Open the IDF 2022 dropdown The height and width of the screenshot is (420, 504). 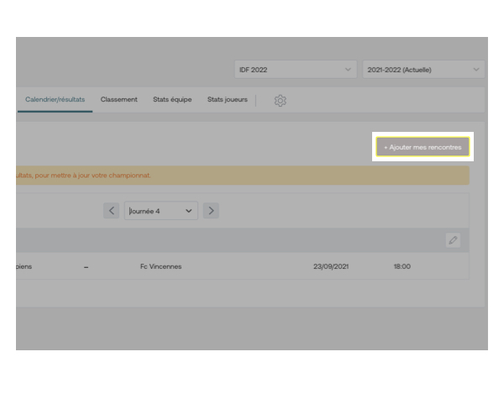tap(296, 70)
